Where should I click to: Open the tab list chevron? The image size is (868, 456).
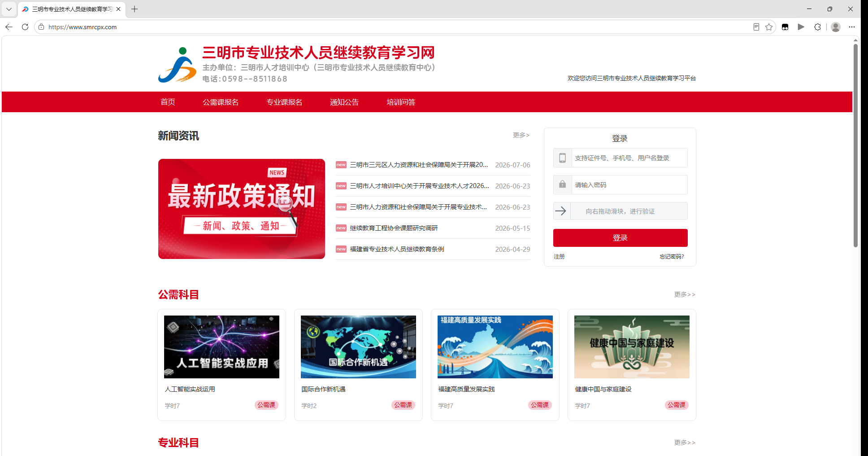coord(9,9)
